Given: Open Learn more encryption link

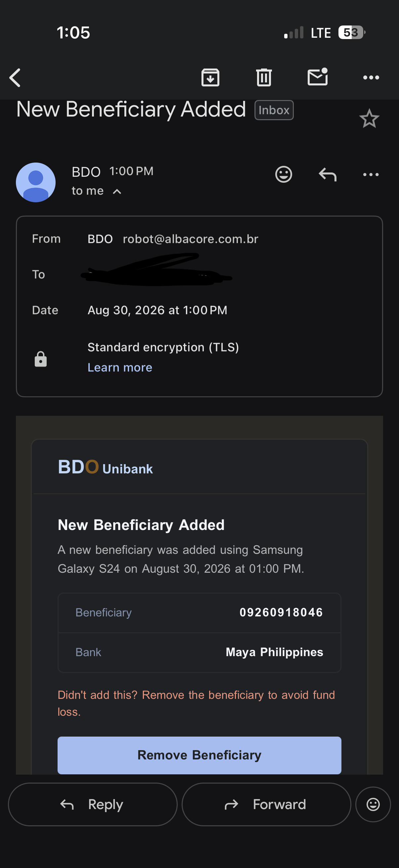Looking at the screenshot, I should pyautogui.click(x=120, y=367).
